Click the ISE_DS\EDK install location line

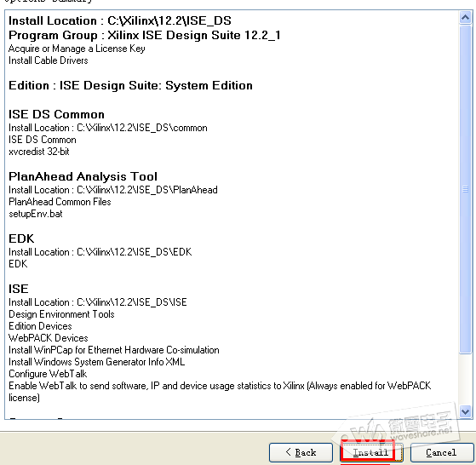point(100,252)
